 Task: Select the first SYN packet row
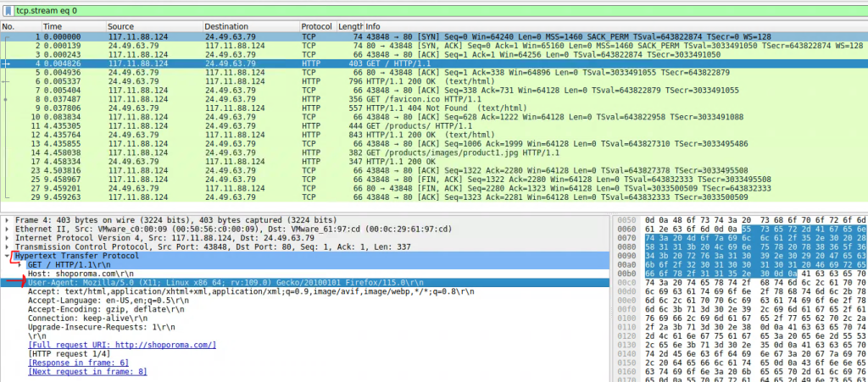(424, 36)
